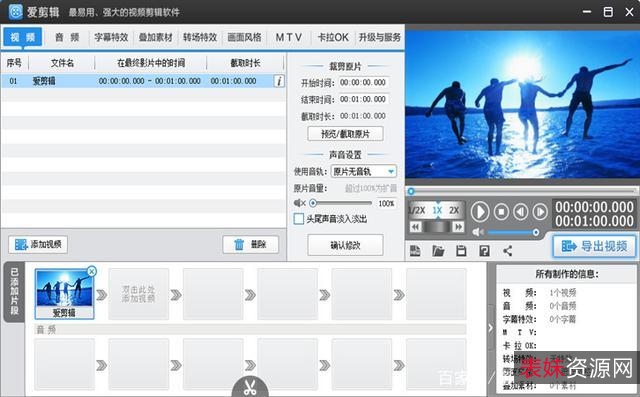Maximize the 爱剪辑 window
Viewport: 640px width, 397px height.
[608, 11]
